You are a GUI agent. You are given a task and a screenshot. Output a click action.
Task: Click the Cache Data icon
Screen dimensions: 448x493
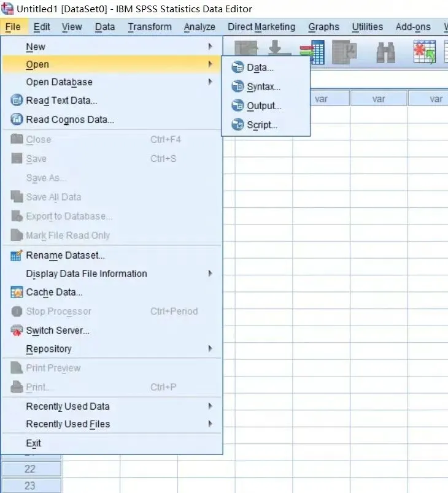coord(17,292)
